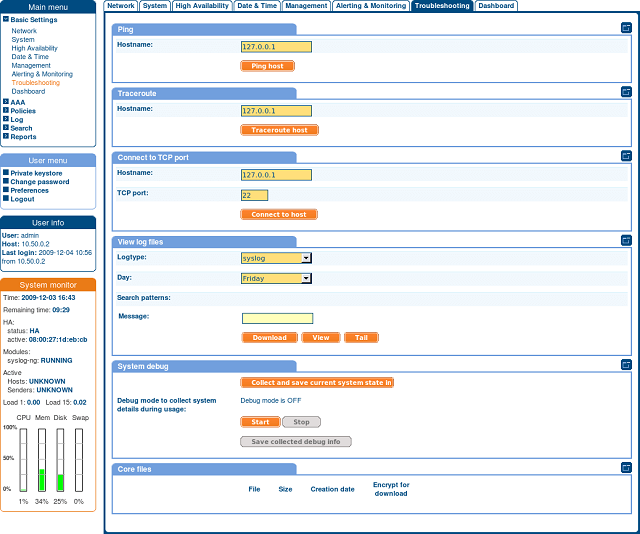640x534 pixels.
Task: Expand the AAA menu section
Action: point(6,102)
